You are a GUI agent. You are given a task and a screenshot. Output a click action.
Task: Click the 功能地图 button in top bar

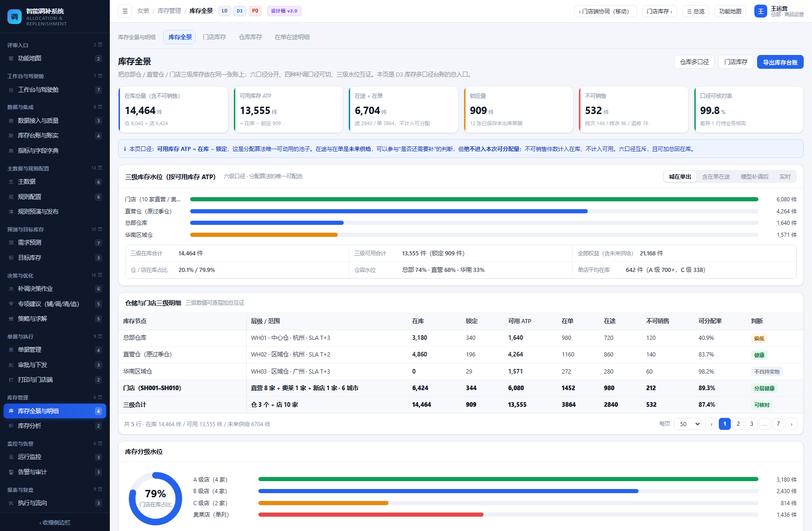pyautogui.click(x=730, y=11)
